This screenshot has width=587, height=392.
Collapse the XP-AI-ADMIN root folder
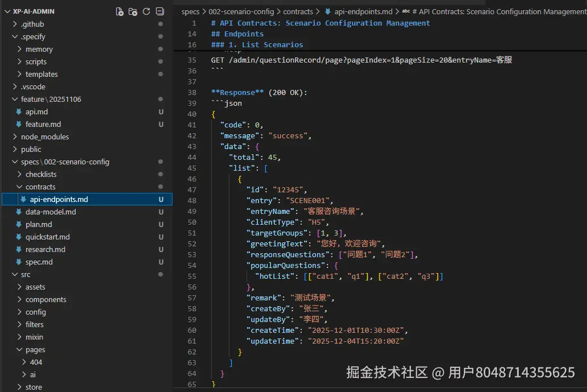(7, 11)
